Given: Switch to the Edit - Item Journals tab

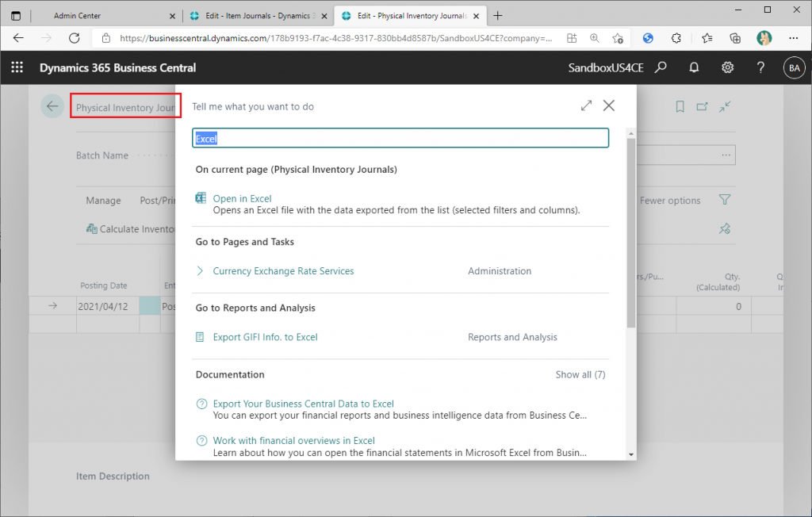Looking at the screenshot, I should coord(258,16).
